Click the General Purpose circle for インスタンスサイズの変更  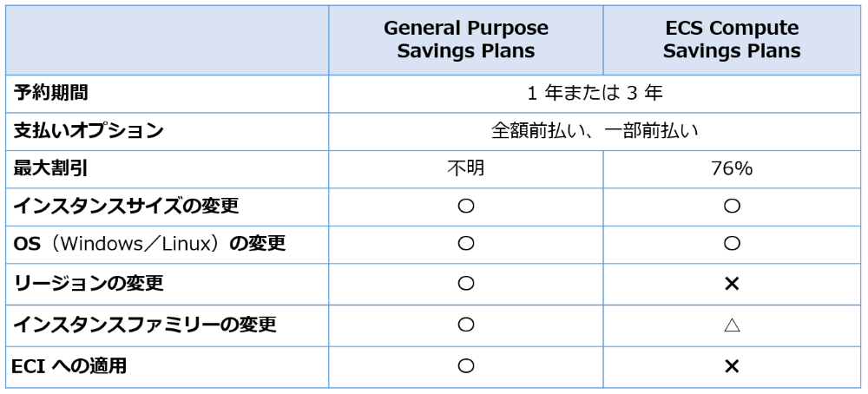[x=466, y=207]
